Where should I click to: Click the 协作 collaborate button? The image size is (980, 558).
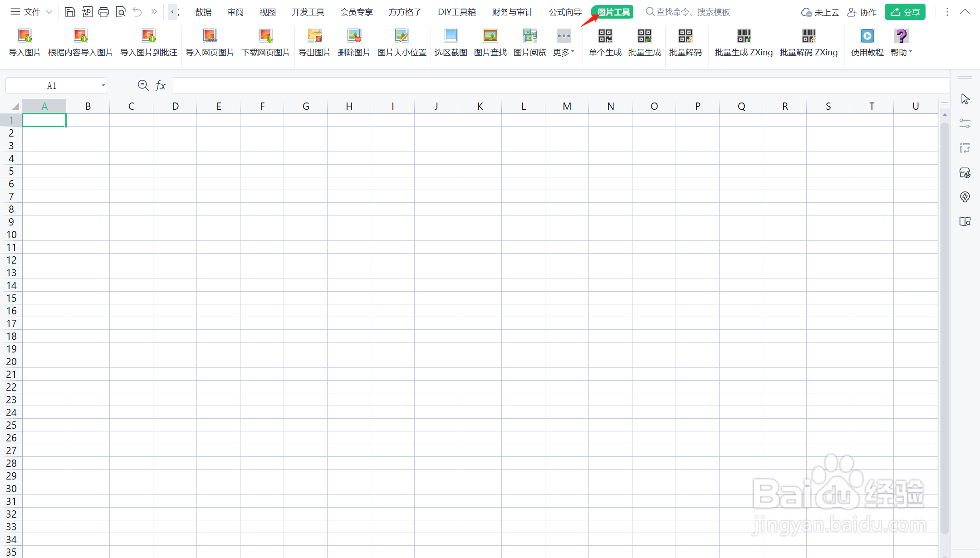click(x=862, y=12)
